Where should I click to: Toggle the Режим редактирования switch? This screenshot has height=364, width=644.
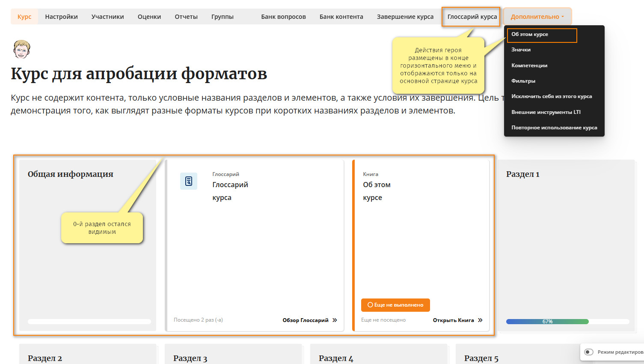589,352
